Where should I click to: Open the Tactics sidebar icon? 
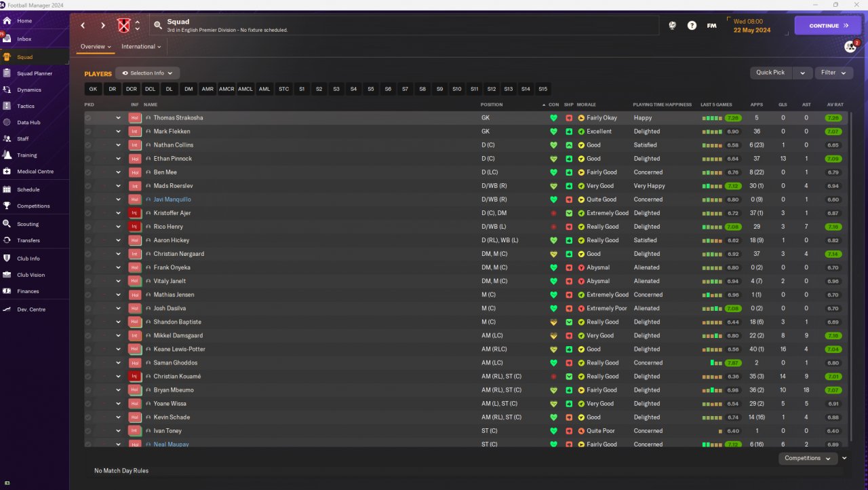7,106
